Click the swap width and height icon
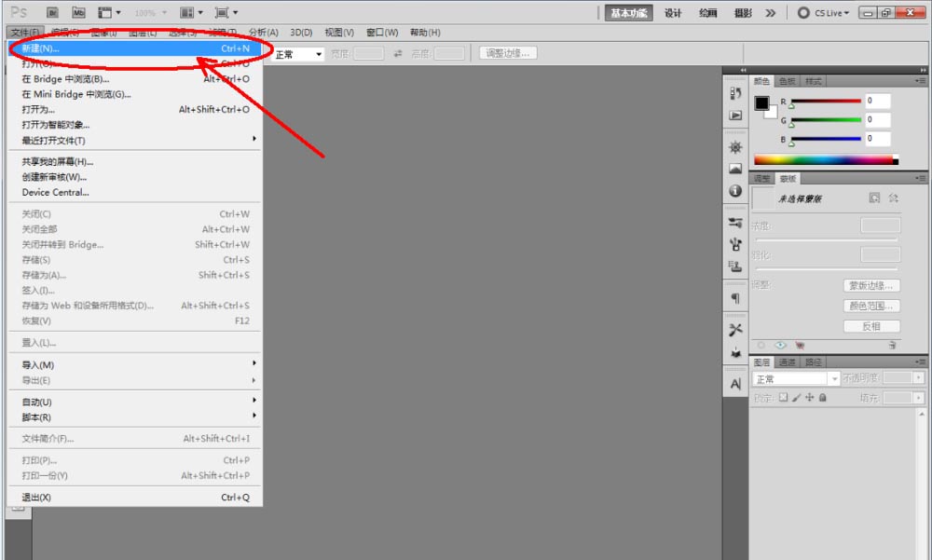The image size is (932, 560). click(398, 53)
